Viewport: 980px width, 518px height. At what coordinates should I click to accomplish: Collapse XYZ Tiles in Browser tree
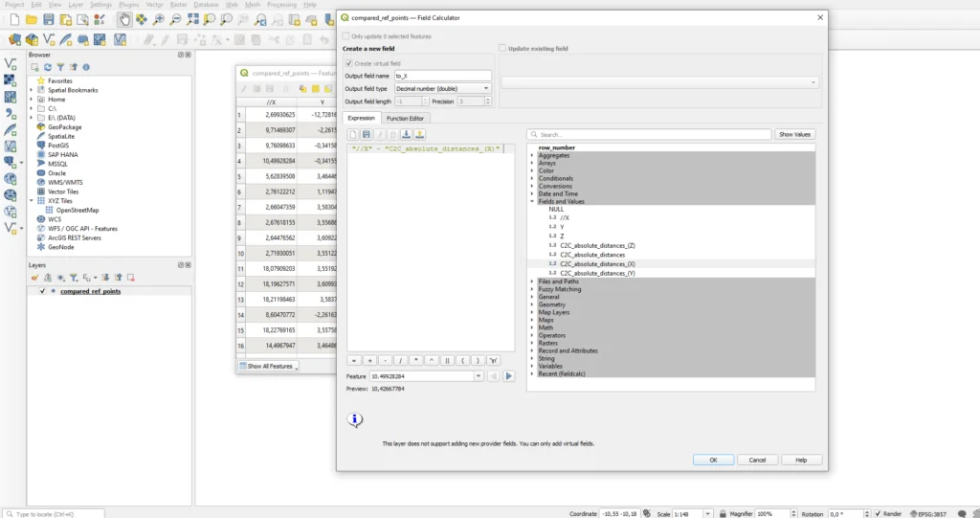click(x=32, y=201)
